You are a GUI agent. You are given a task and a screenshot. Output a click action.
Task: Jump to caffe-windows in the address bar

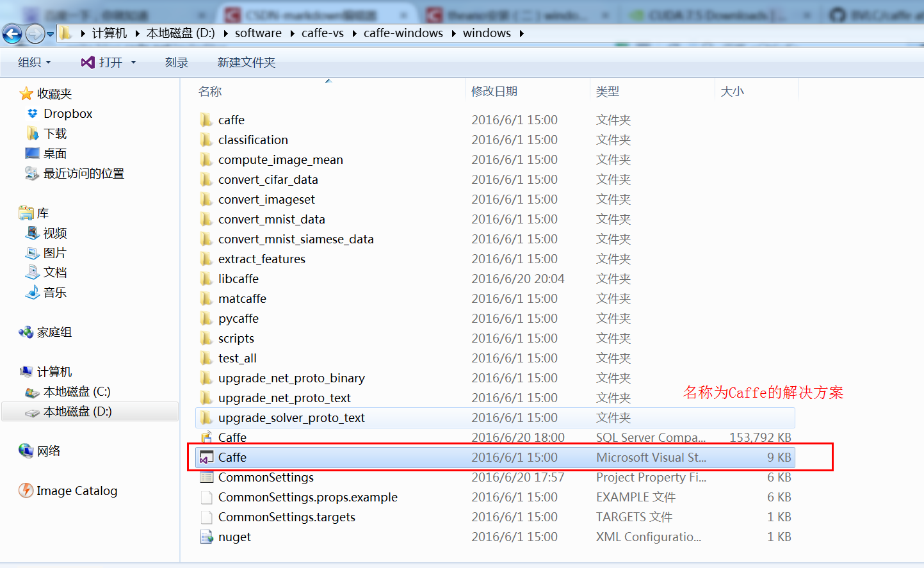pos(403,33)
